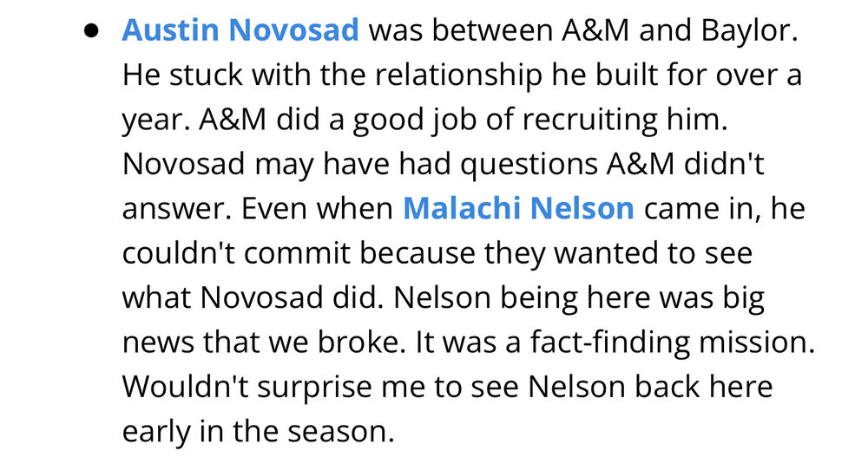Click the word "recruiting" in third line
The height and width of the screenshot is (470, 868).
[589, 120]
